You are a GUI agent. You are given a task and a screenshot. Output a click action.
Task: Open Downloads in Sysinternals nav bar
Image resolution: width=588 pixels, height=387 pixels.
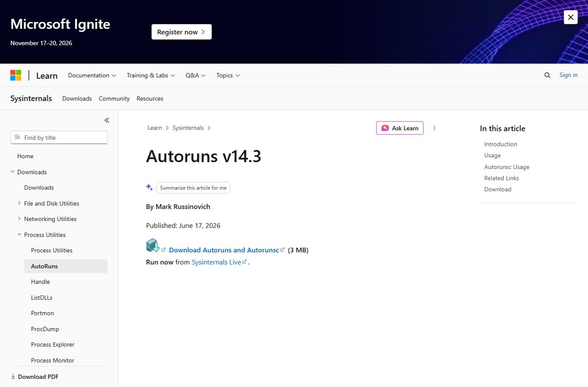pyautogui.click(x=77, y=98)
